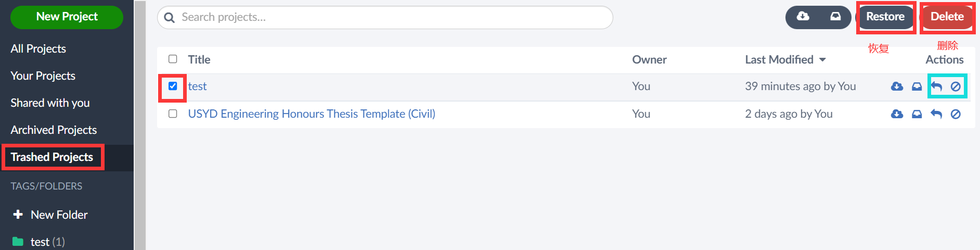
Task: Click the top toolbar download icon
Action: pyautogui.click(x=803, y=17)
